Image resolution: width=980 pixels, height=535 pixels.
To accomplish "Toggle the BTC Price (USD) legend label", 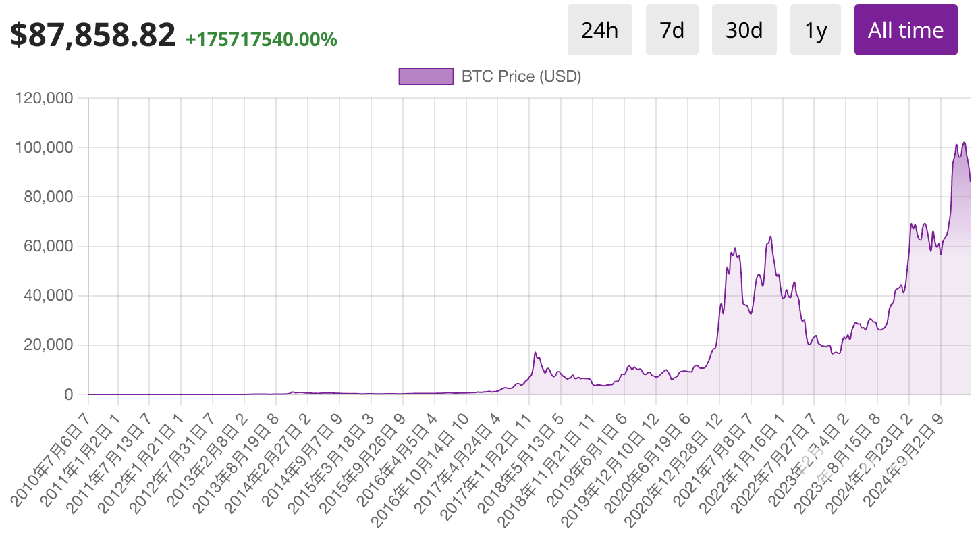I will [x=521, y=76].
